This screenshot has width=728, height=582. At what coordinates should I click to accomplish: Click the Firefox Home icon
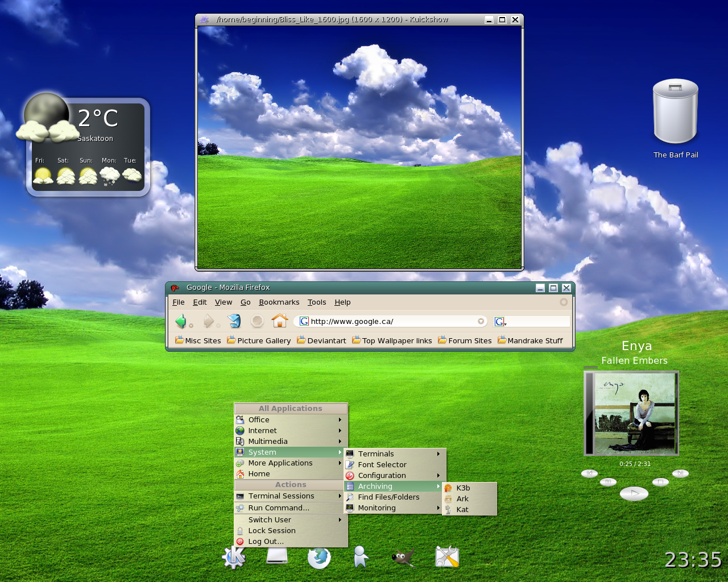point(279,321)
